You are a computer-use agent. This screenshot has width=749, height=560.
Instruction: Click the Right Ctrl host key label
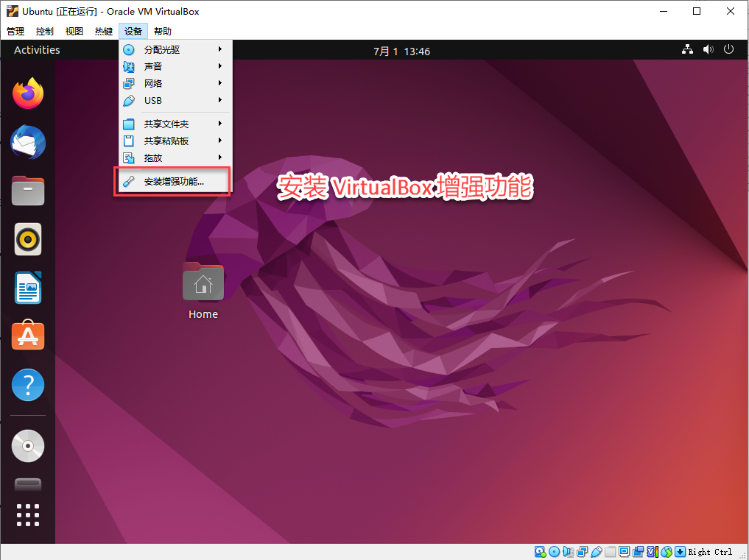click(710, 552)
